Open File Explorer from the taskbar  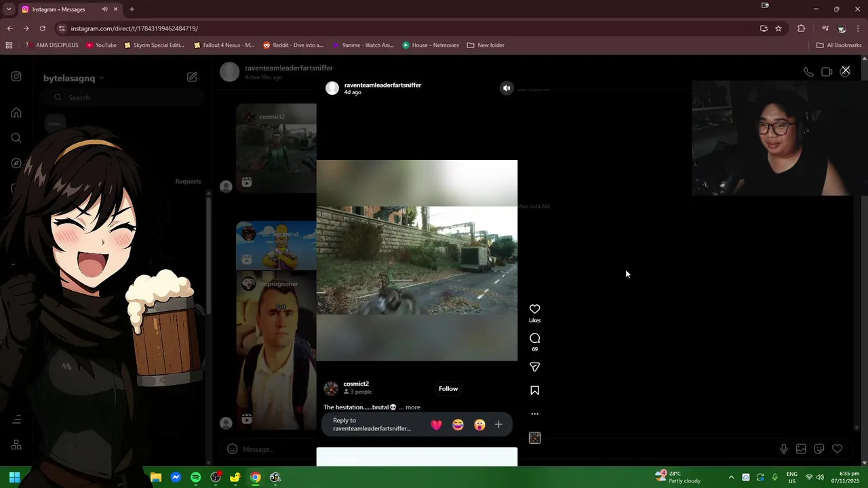(x=156, y=477)
